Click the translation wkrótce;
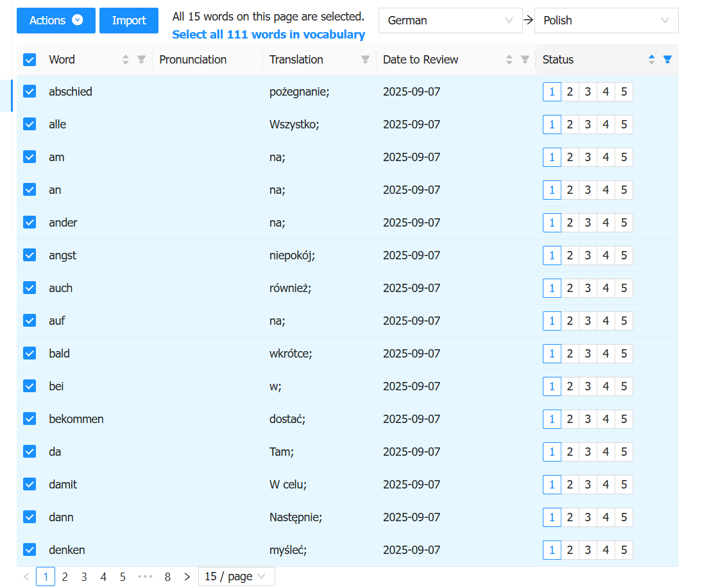This screenshot has width=707, height=588. (291, 353)
